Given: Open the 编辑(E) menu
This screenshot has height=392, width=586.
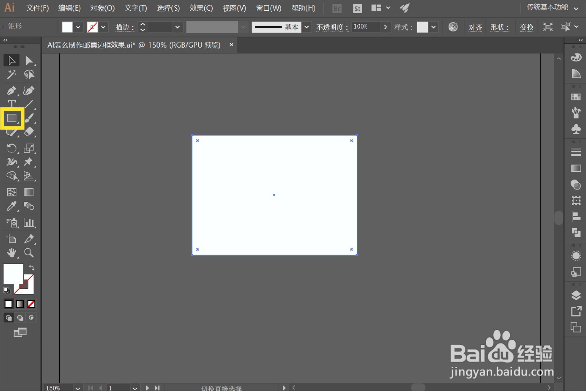Looking at the screenshot, I should pyautogui.click(x=70, y=8).
